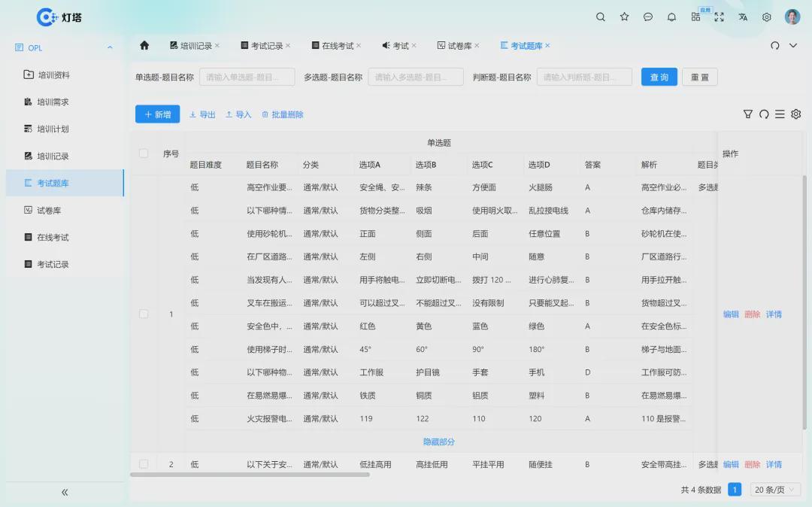Image resolution: width=812 pixels, height=507 pixels.
Task: Switch to the 培训记录 tab
Action: (191, 46)
